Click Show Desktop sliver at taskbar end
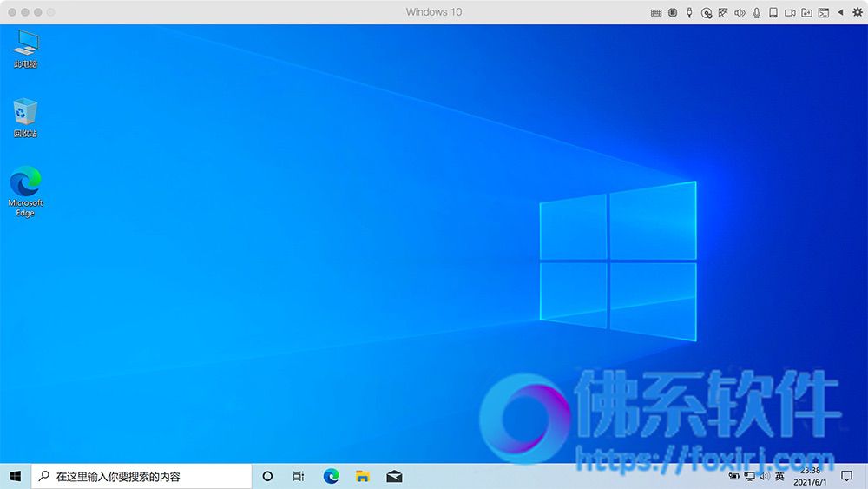868x489 pixels. coord(865,476)
